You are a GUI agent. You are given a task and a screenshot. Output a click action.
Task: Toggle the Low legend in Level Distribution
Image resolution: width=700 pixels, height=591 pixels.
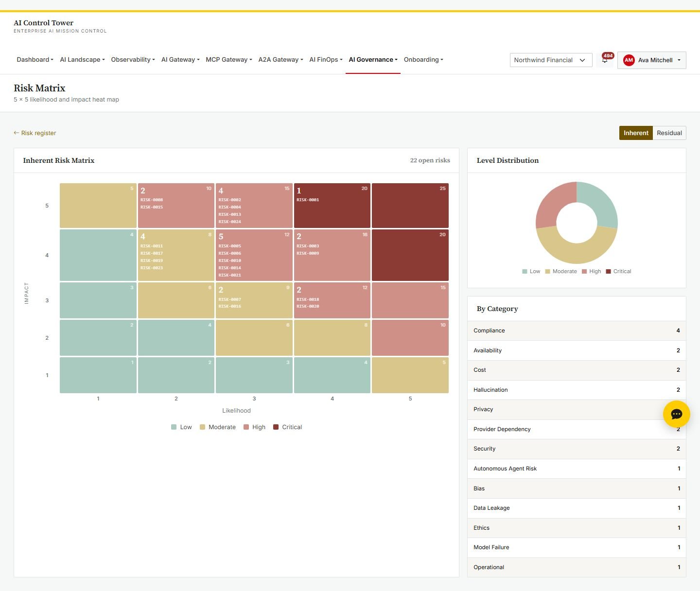pos(531,271)
